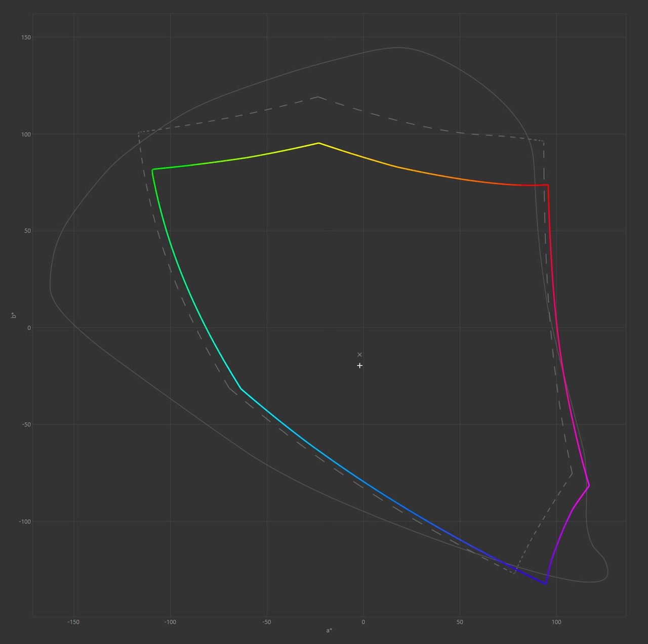This screenshot has height=644, width=648.
Task: Click the 100 tick on a* axis
Action: 556,622
